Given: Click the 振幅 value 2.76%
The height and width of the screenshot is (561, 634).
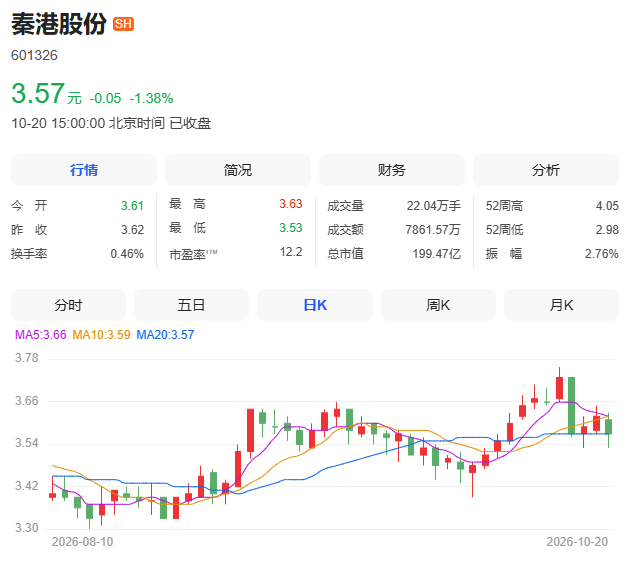Looking at the screenshot, I should tap(601, 254).
